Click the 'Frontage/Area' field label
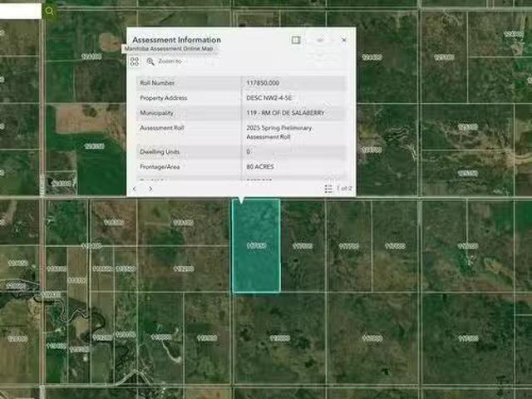 160,166
